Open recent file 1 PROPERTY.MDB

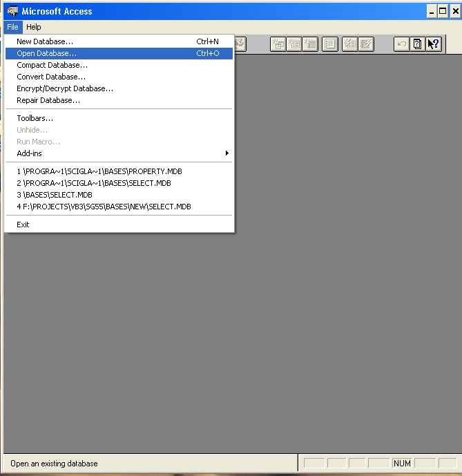click(x=119, y=171)
